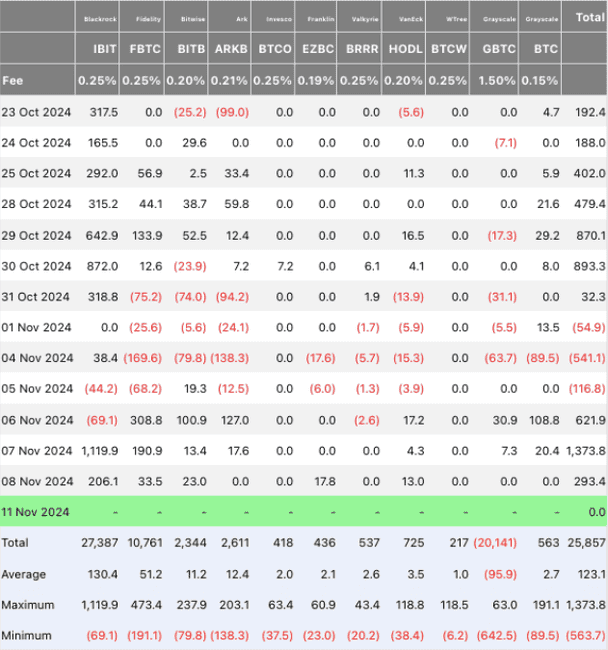
Task: Click the 07 Nov 2024 total 1,373.8
Action: tap(586, 450)
